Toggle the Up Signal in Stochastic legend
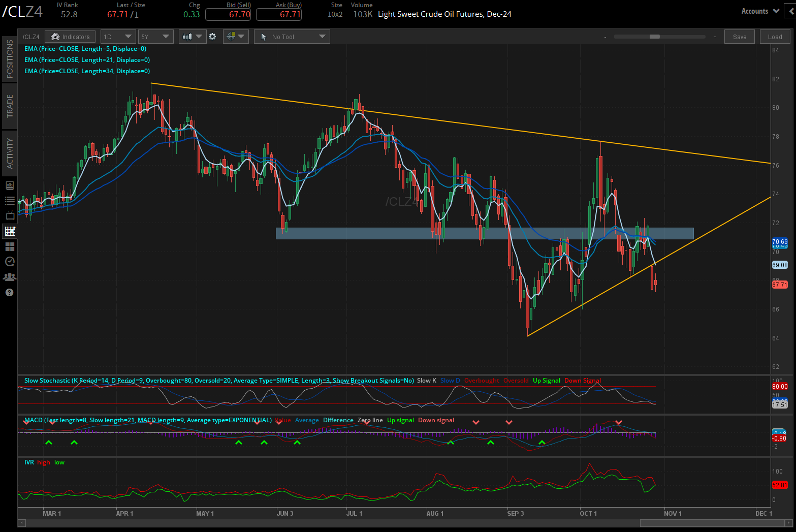 point(547,380)
